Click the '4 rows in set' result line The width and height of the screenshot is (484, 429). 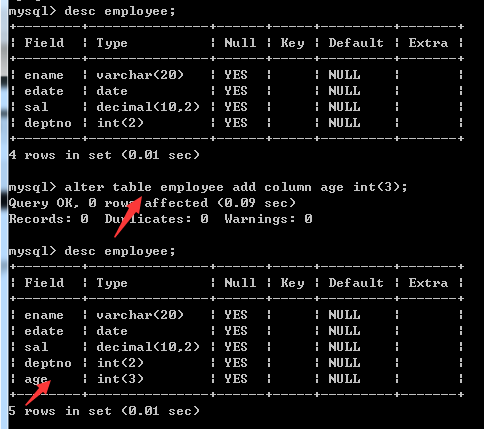104,155
